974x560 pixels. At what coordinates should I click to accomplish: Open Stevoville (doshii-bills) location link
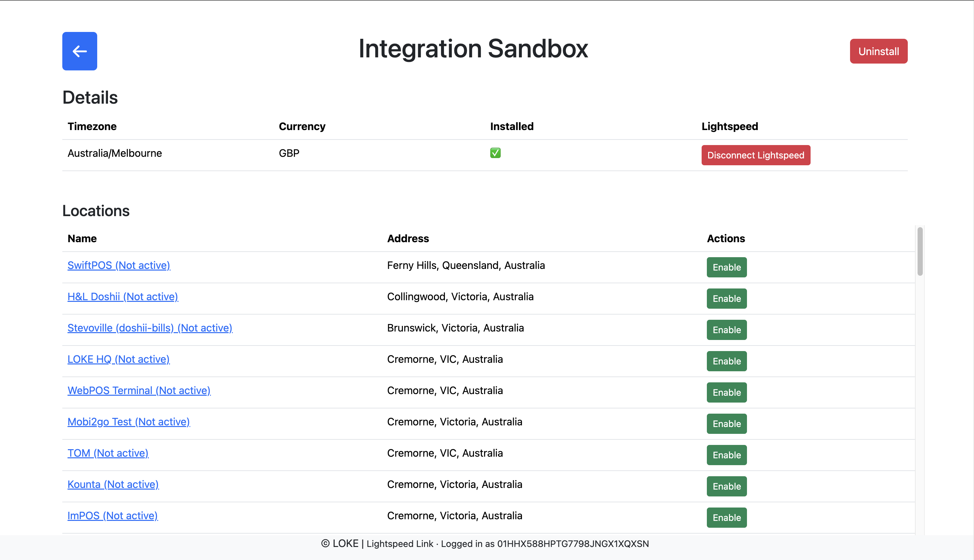(x=150, y=328)
